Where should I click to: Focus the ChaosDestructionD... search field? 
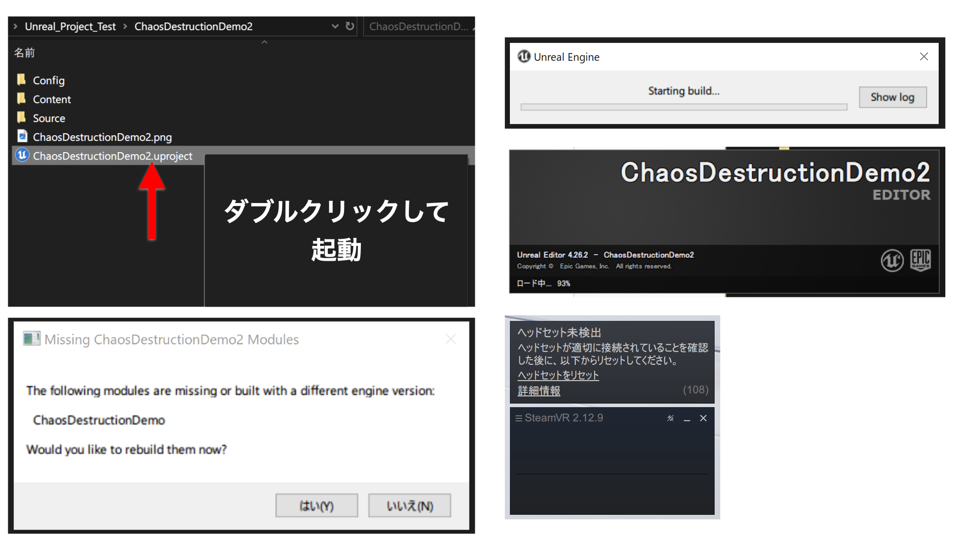pyautogui.click(x=419, y=27)
